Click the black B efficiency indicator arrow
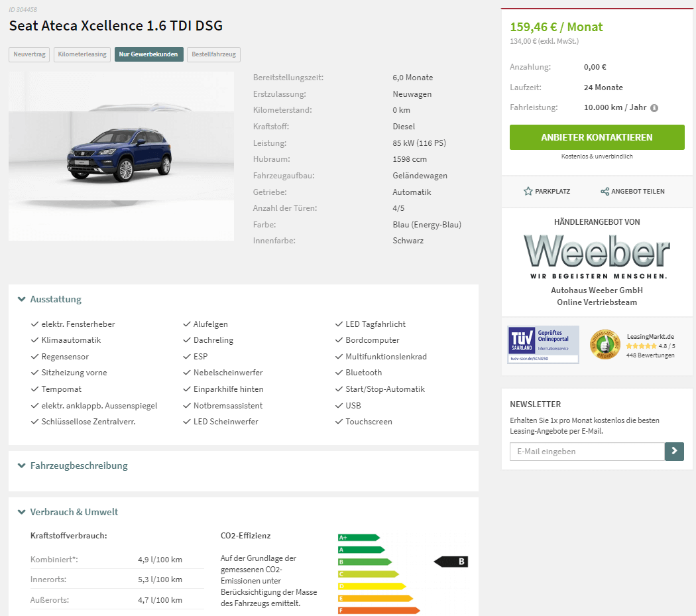The height and width of the screenshot is (616, 696). 451,562
